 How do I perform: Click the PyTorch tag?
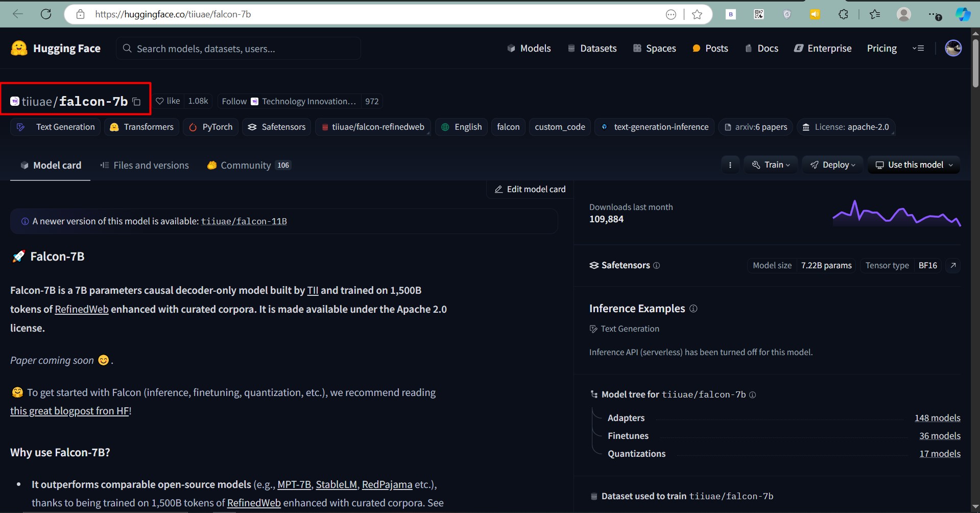click(x=210, y=127)
